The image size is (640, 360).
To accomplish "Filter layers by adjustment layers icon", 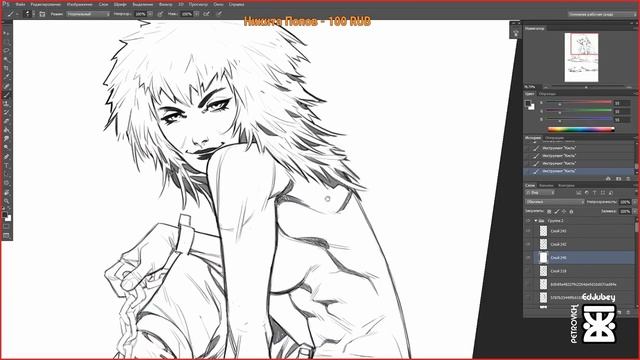I will [587, 193].
